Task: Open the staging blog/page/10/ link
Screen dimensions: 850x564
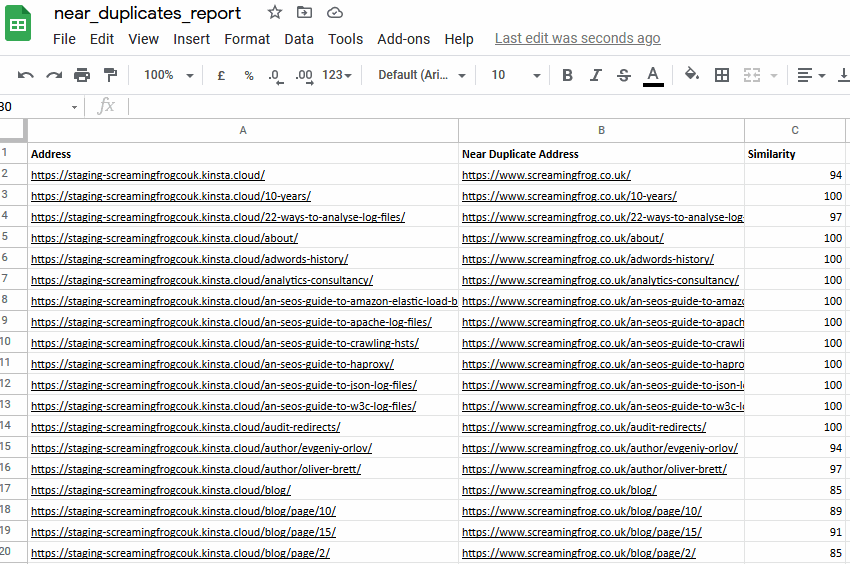Action: pyautogui.click(x=183, y=511)
